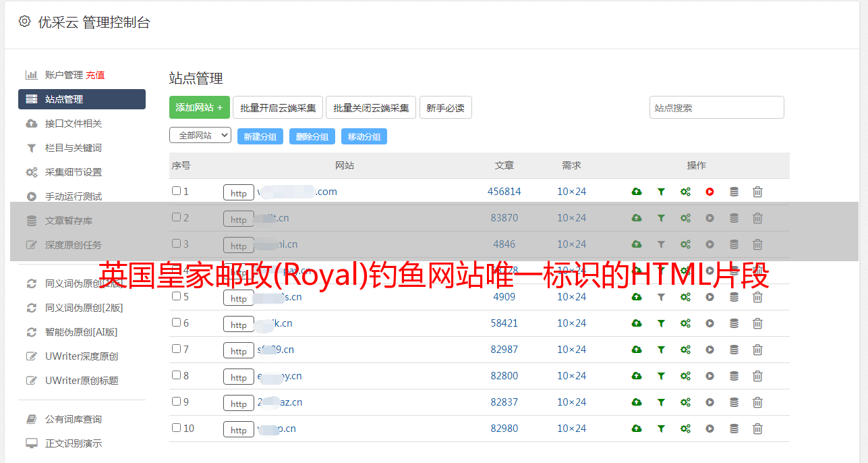
Task: Delete site 1 with its trash icon
Action: pos(757,192)
